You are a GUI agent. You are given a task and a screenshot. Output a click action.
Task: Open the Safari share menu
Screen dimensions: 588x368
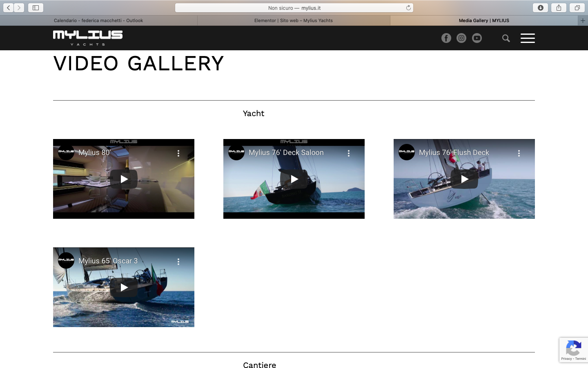(x=559, y=8)
